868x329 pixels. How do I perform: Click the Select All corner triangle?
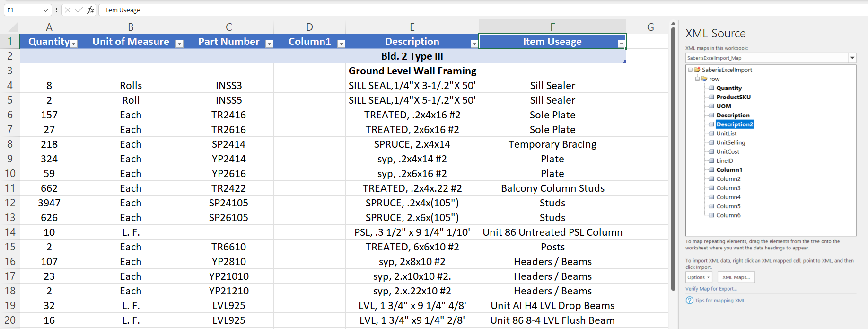coord(13,27)
